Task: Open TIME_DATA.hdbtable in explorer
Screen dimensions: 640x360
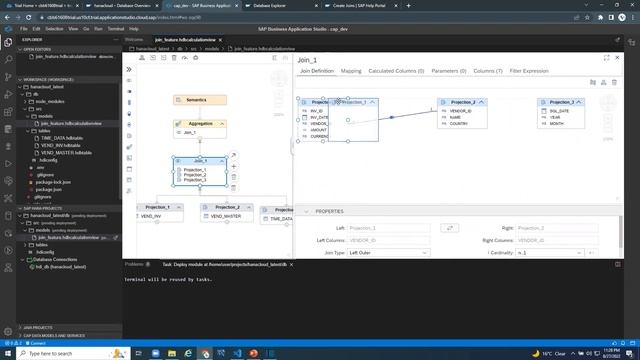Action: tap(62, 138)
